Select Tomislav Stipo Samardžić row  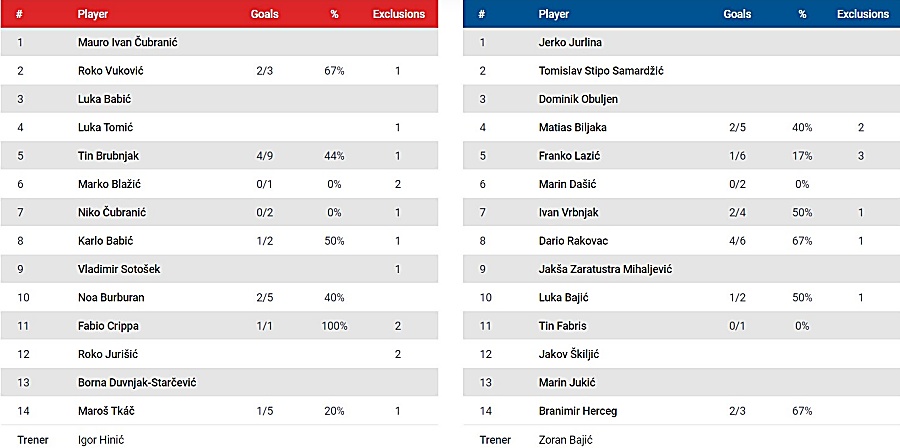[681, 71]
